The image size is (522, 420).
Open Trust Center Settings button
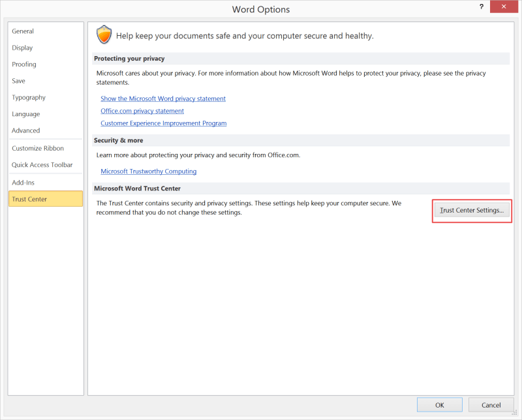pos(472,211)
